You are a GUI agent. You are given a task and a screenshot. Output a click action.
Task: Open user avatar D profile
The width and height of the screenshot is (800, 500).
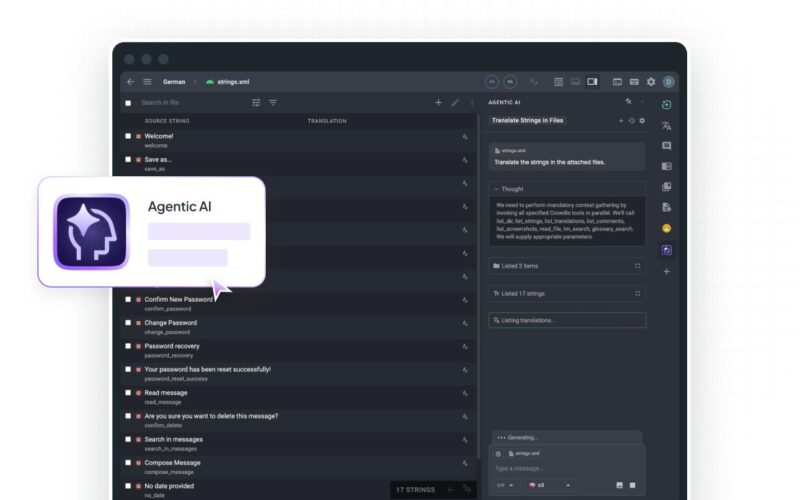click(x=669, y=82)
